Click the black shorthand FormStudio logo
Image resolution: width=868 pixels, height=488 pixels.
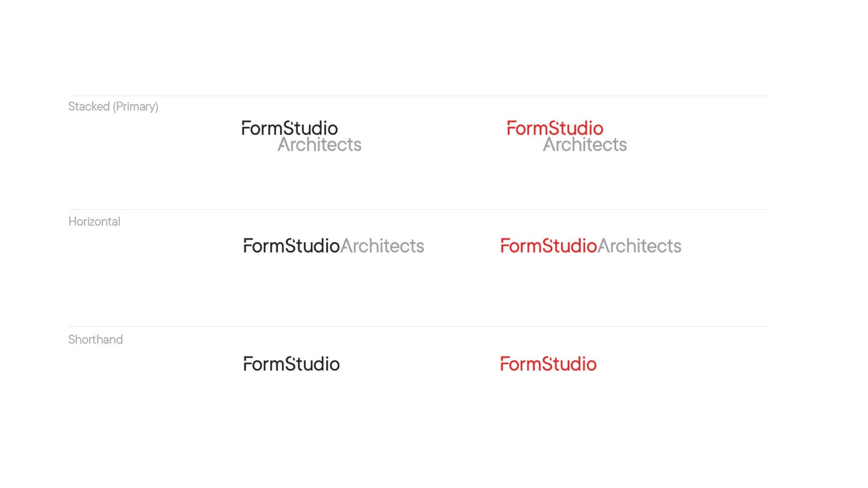[292, 363]
